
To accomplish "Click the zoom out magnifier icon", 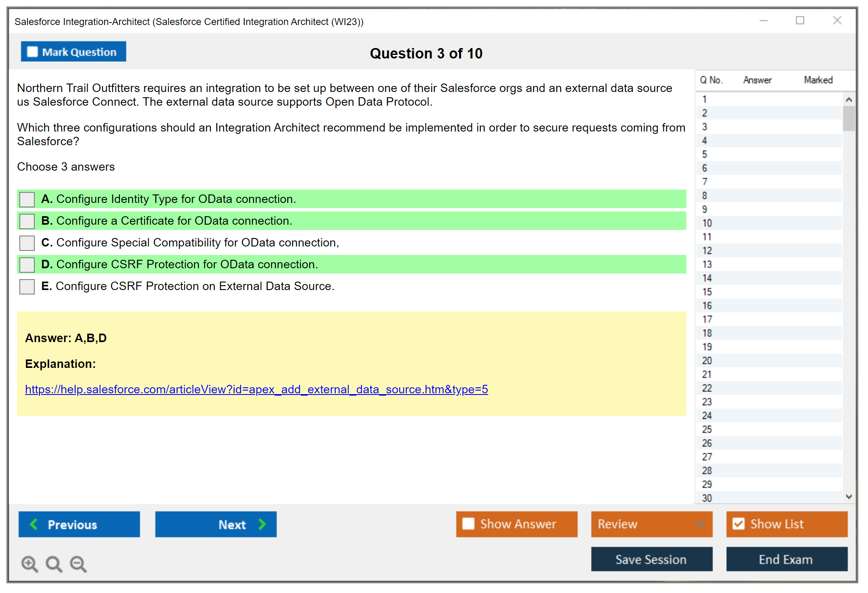I will (78, 564).
